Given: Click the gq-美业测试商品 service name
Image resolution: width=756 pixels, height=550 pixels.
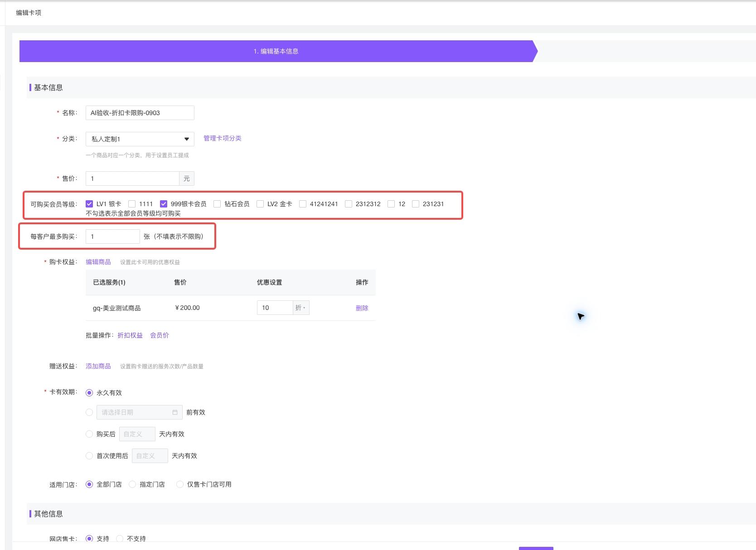Looking at the screenshot, I should [x=116, y=308].
